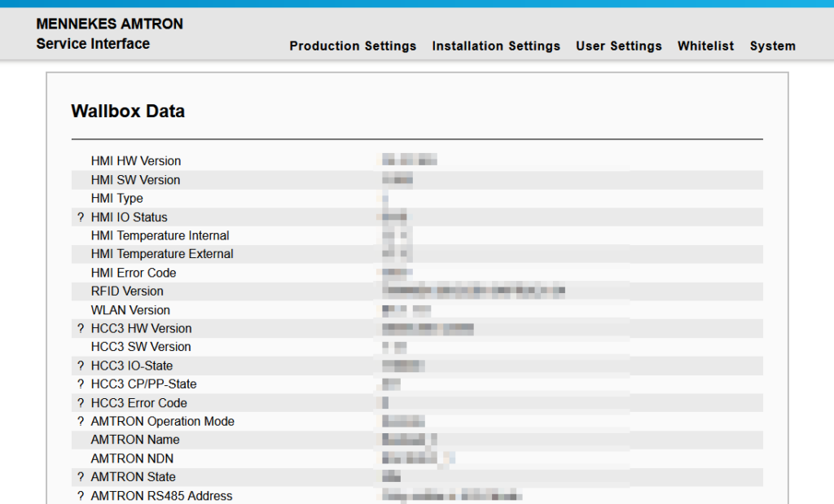Open the Whitelist menu
This screenshot has height=504, width=834.
tap(706, 46)
